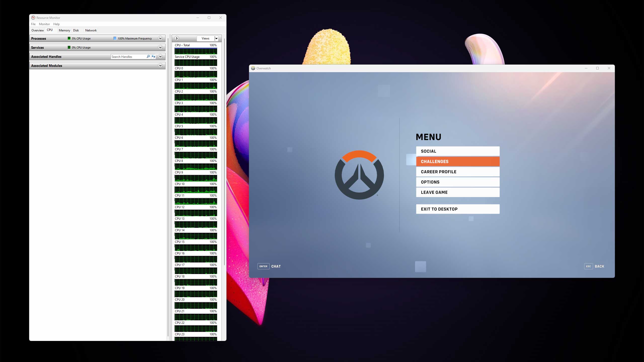Click the "Associated Handles" header title
Image resolution: width=644 pixels, height=362 pixels.
[46, 57]
